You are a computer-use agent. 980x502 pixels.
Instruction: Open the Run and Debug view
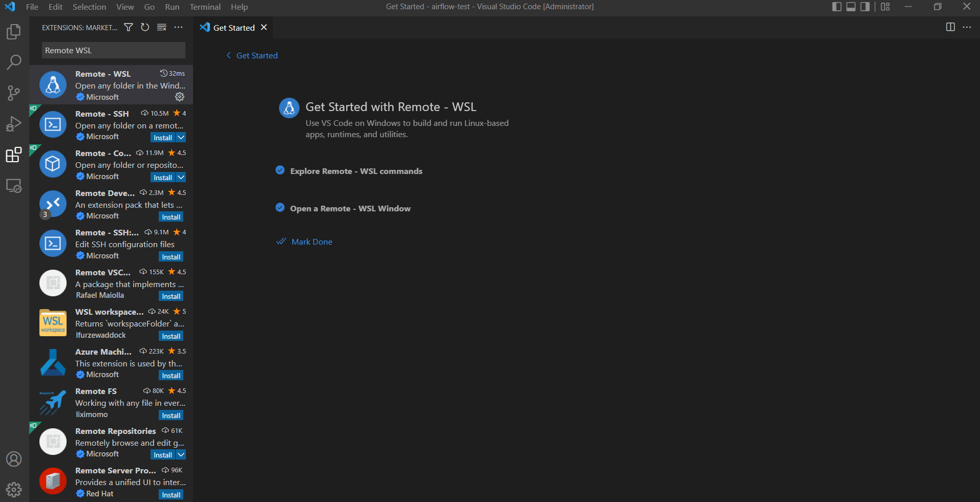14,124
